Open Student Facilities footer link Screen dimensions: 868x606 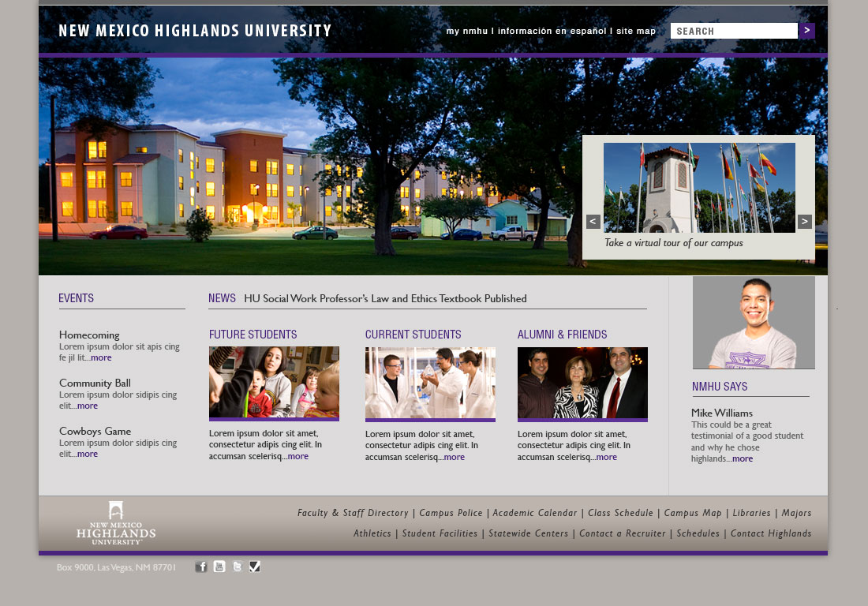(440, 533)
